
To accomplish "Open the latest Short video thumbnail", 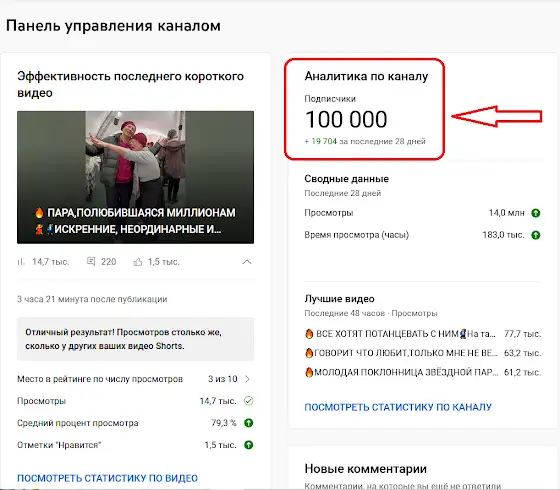I will click(x=135, y=177).
